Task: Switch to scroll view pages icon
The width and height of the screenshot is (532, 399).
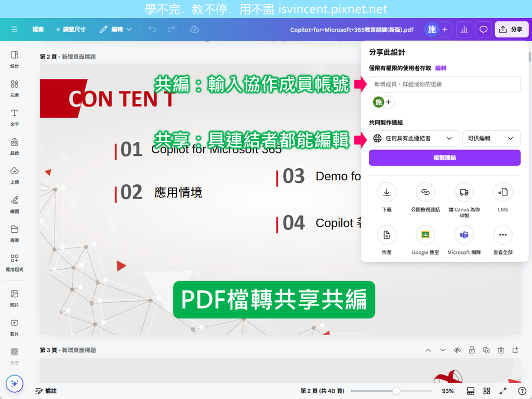Action: click(x=471, y=391)
